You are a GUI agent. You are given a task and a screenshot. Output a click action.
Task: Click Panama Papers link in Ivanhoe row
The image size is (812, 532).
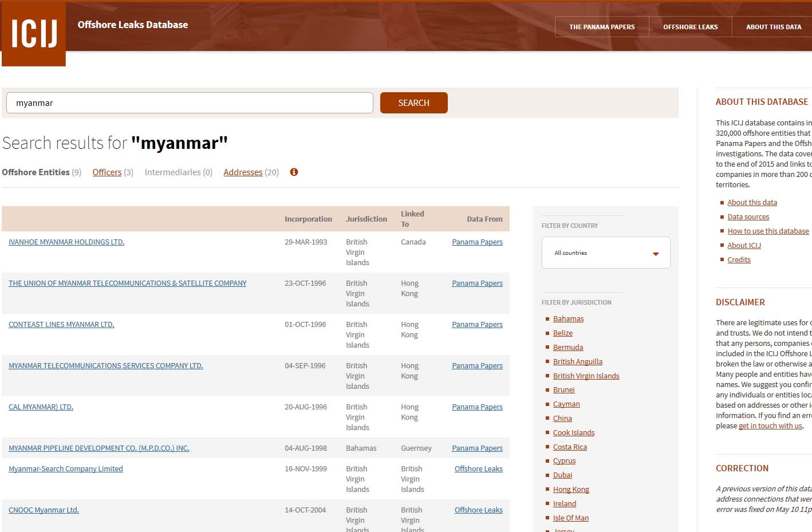477,242
